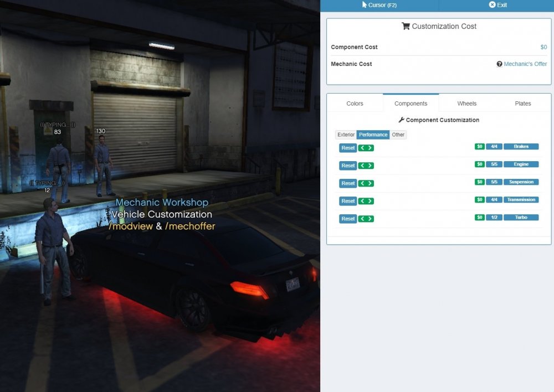Image resolution: width=554 pixels, height=392 pixels.
Task: Click the help icon beside Mechanic's Offer
Action: (499, 64)
